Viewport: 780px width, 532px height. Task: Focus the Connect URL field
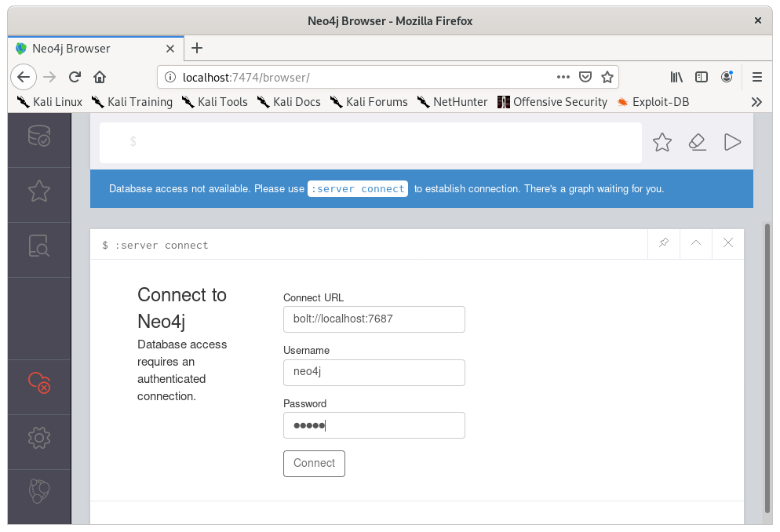374,319
